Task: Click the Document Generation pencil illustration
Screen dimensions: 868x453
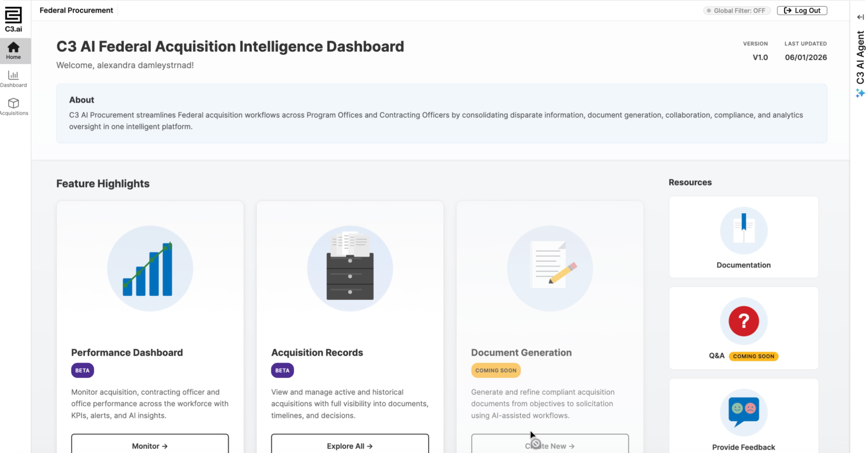Action: 550,269
